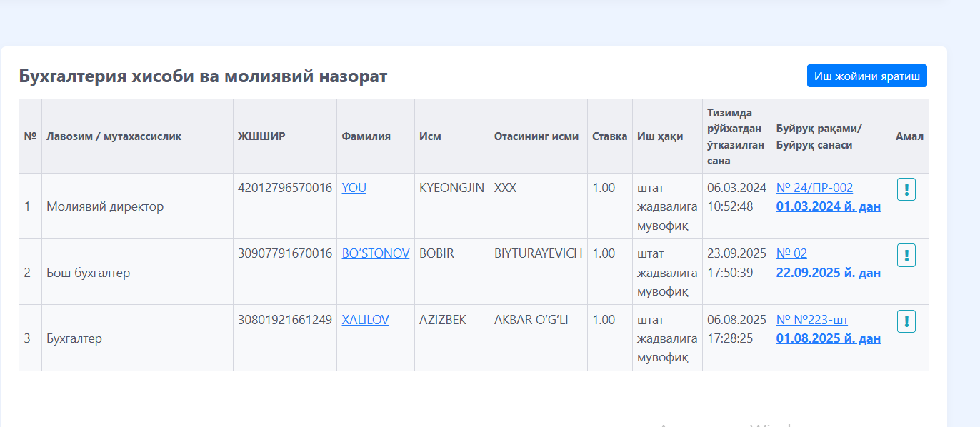The width and height of the screenshot is (980, 427).
Task: Open the BO'STONOV surname link
Action: click(x=376, y=253)
